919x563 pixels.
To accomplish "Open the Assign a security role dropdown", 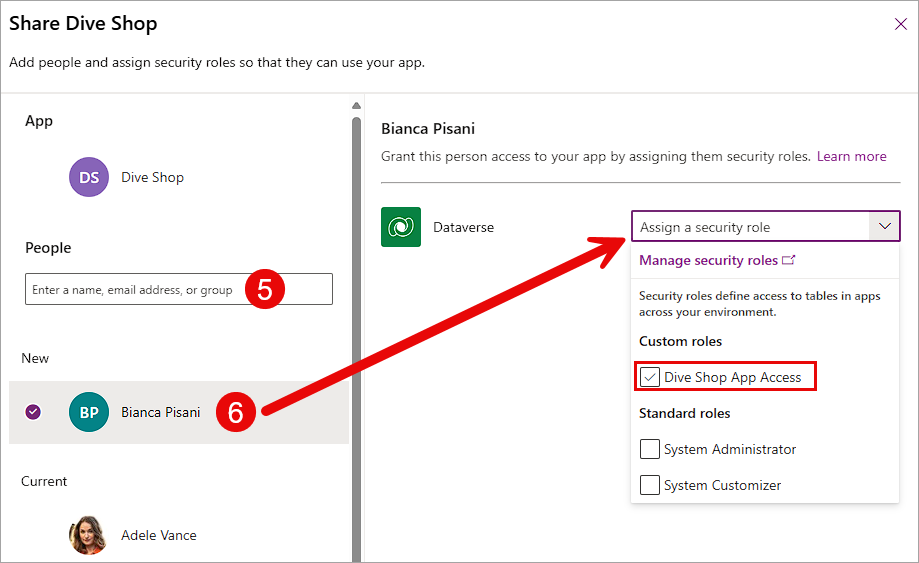I will click(765, 226).
